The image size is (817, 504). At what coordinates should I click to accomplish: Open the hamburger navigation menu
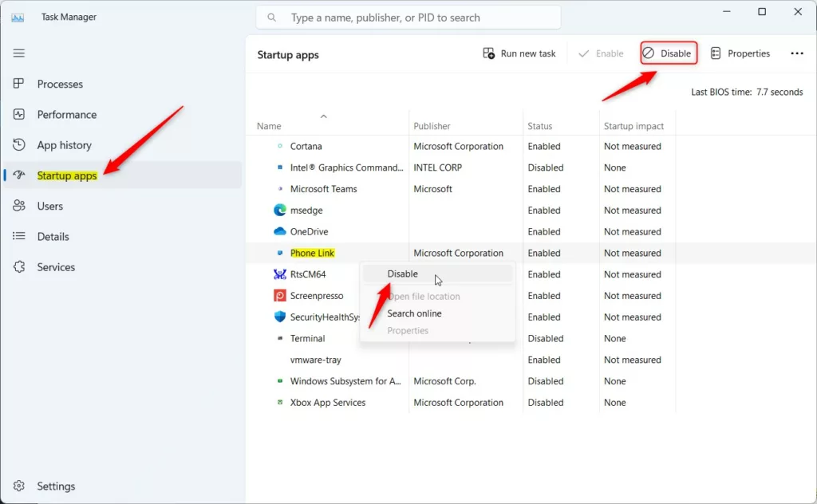point(19,53)
